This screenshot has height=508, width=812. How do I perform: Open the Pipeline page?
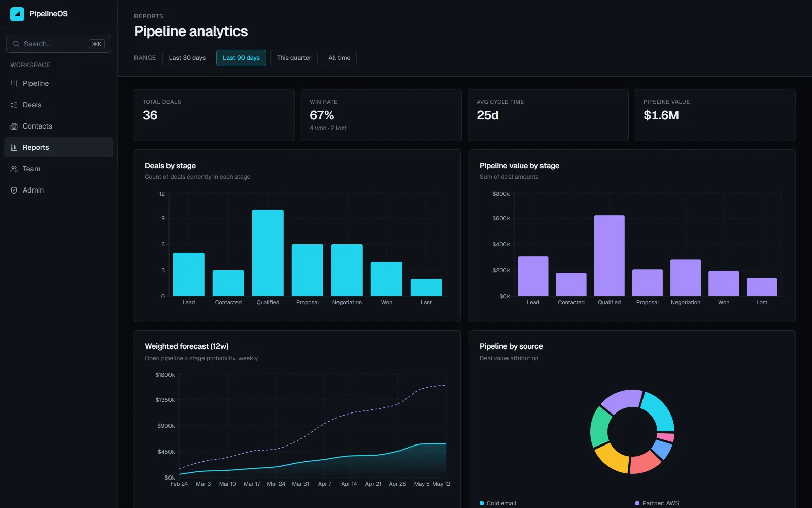pyautogui.click(x=58, y=83)
